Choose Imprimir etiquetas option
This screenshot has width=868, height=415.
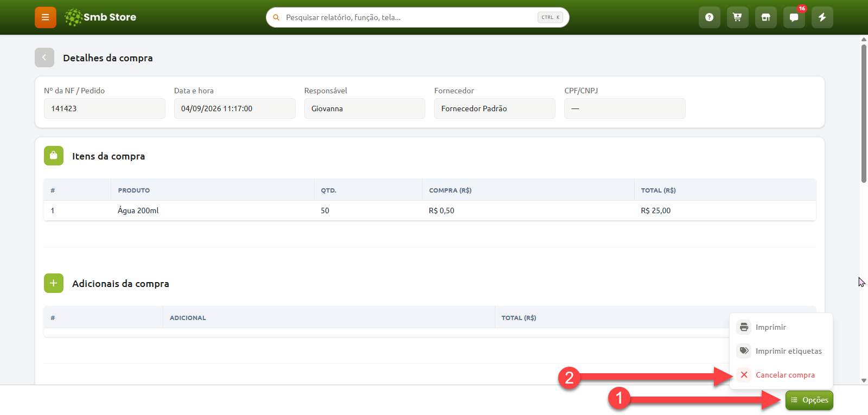[x=781, y=351]
